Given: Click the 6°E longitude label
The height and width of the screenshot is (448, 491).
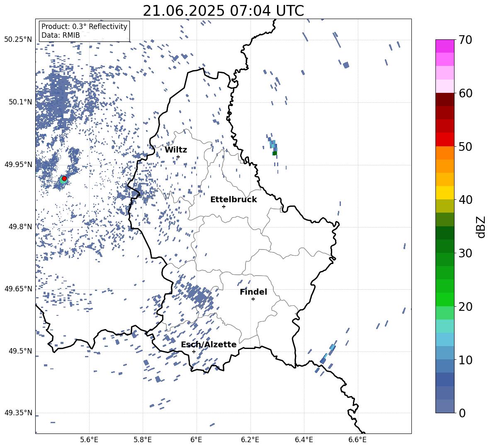Looking at the screenshot, I should click(x=196, y=440).
